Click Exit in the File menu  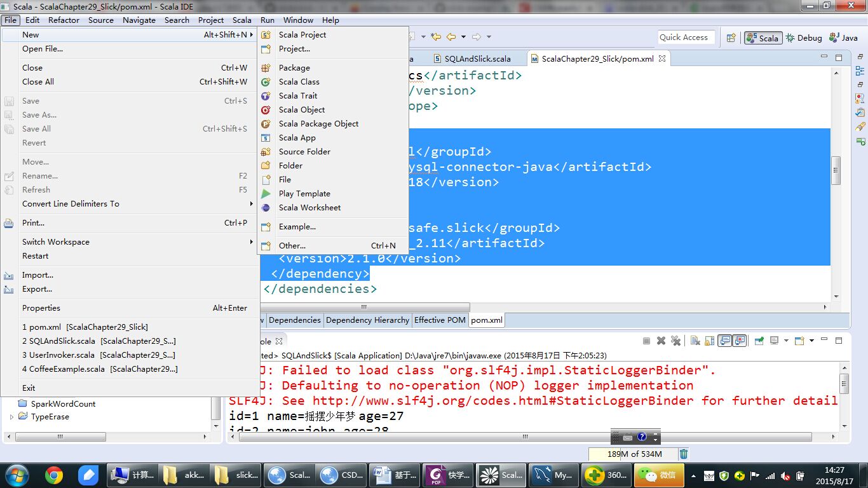pyautogui.click(x=129, y=388)
